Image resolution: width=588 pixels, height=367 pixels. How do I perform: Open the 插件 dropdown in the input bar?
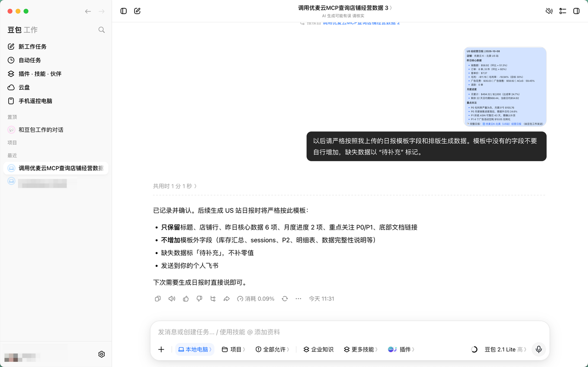click(x=401, y=350)
